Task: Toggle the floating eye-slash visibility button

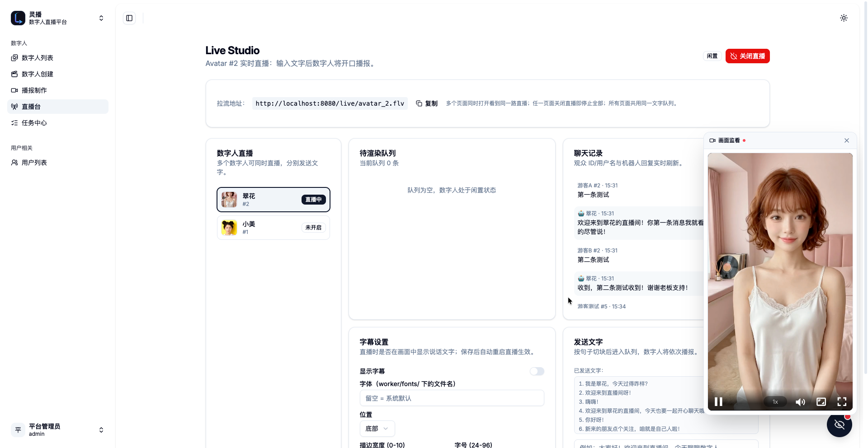Action: (x=840, y=425)
